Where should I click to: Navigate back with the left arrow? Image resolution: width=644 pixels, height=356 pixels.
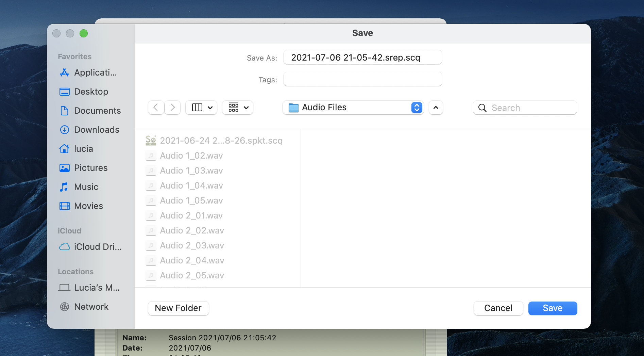click(x=156, y=108)
